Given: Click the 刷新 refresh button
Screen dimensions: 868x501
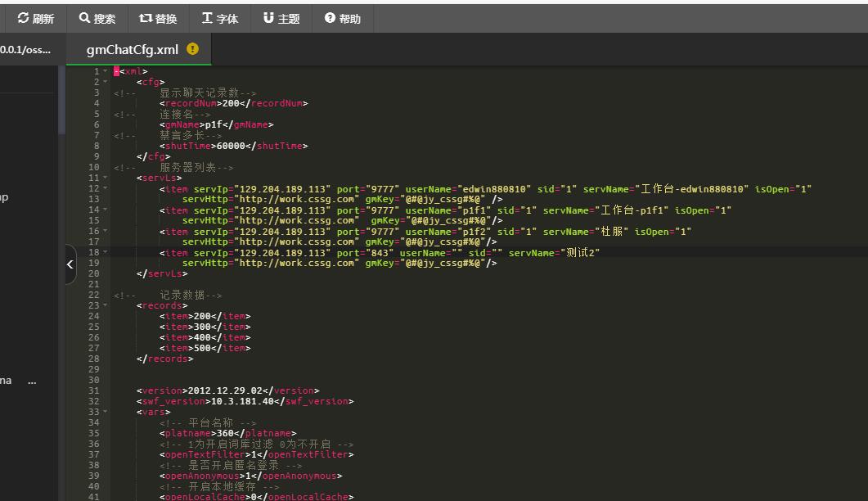Looking at the screenshot, I should [35, 18].
